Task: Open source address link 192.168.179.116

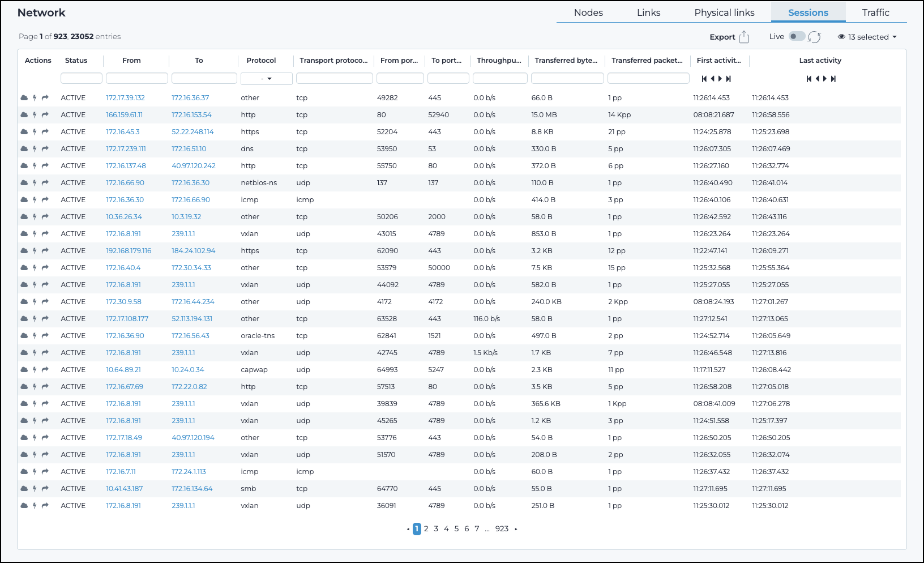Action: [x=129, y=251]
